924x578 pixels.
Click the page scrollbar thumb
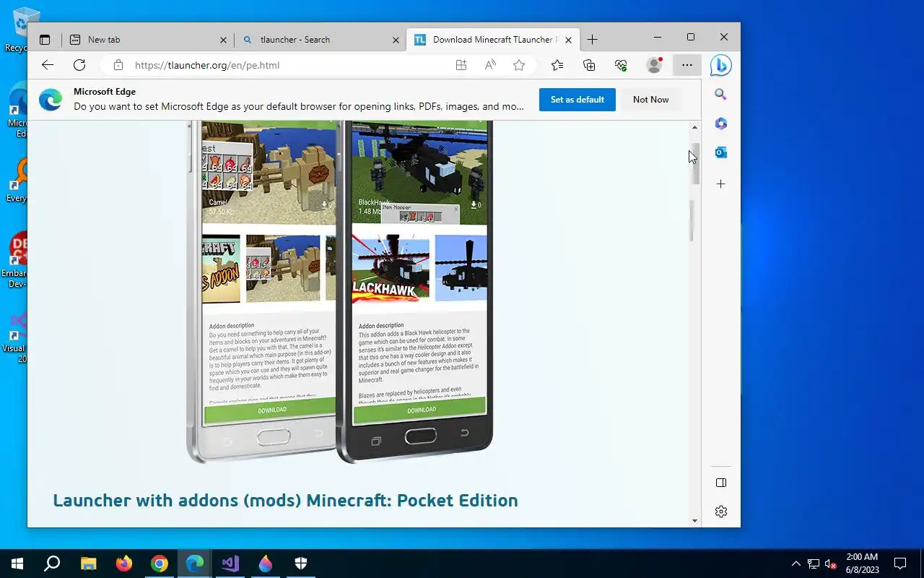pos(694,163)
